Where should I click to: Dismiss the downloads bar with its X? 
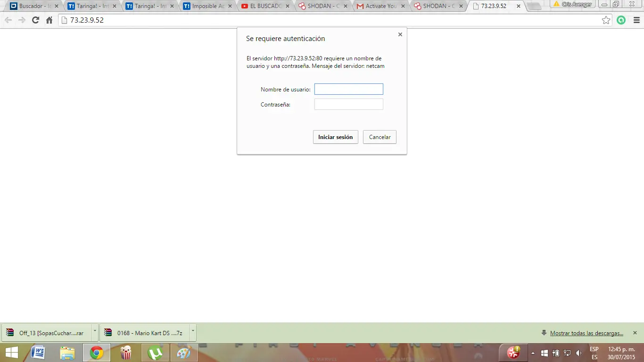635,333
